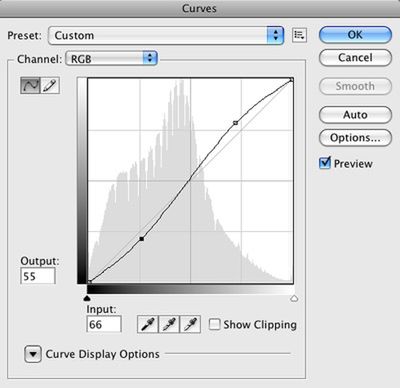Apply Auto curves correction
The image size is (400, 388).
[355, 115]
